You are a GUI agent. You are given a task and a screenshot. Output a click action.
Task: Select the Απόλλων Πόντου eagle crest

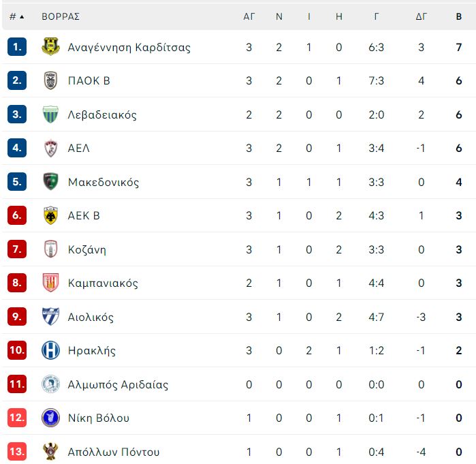50,451
